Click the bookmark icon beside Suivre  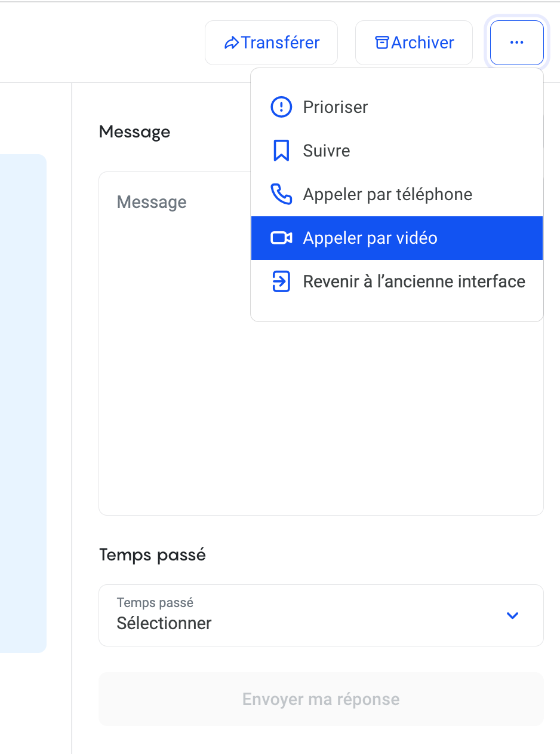click(x=281, y=151)
